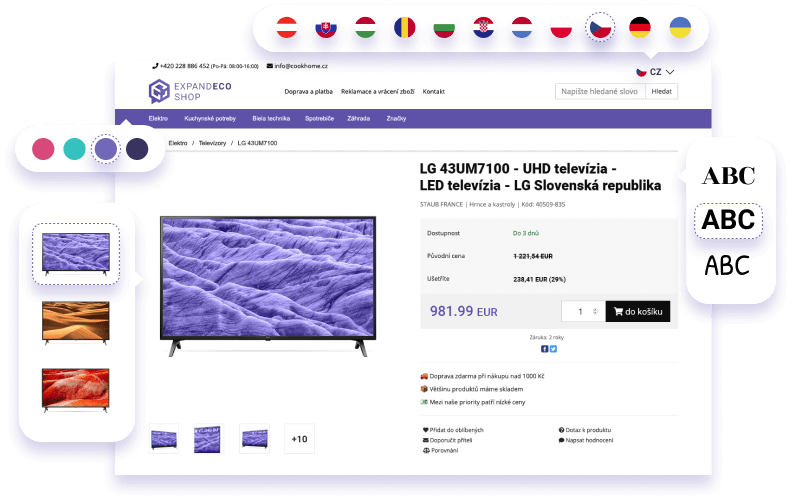Viewport: 792px width, 500px height.
Task: Expand the +10 more images tile
Action: [x=300, y=439]
